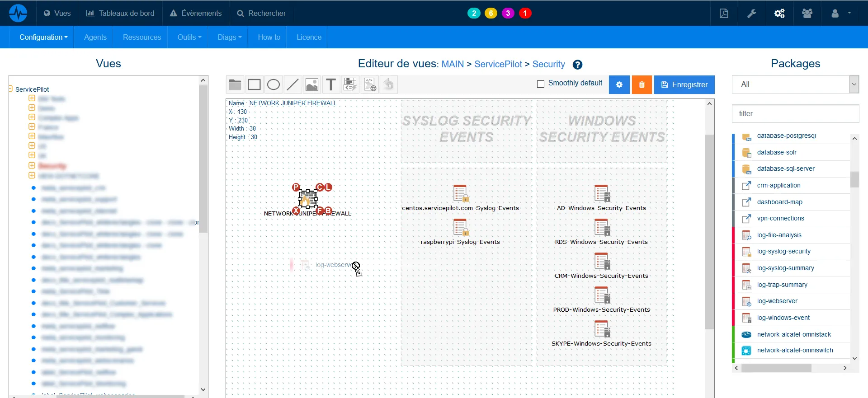Insert an image with the picture tool

point(312,84)
